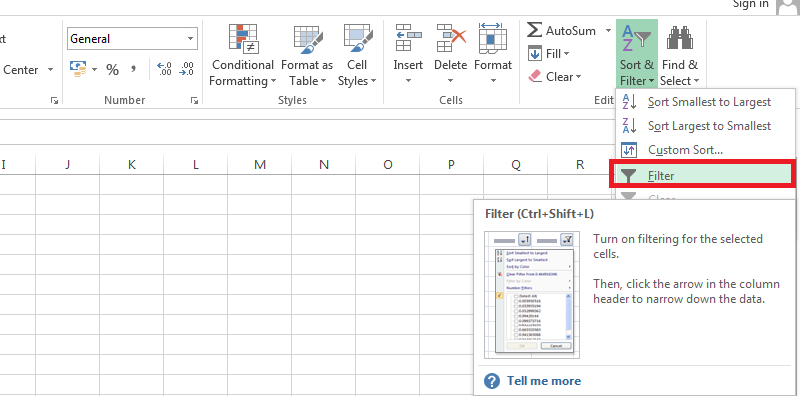Click Sign in link
This screenshot has width=800, height=396.
(x=750, y=4)
